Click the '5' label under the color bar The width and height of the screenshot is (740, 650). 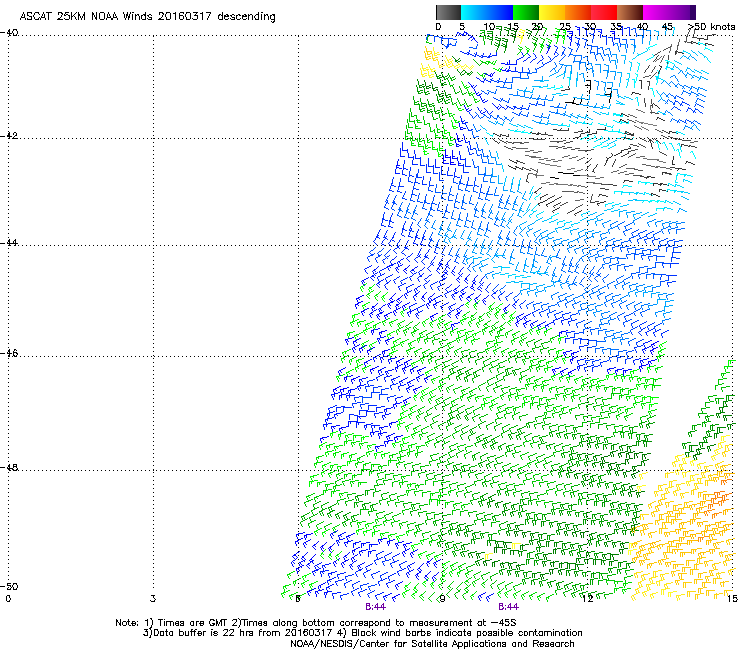462,27
